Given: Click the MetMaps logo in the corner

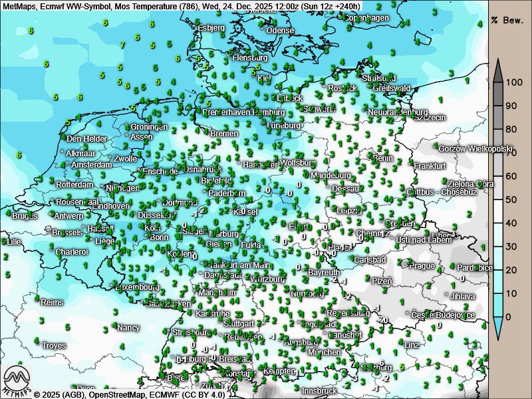Looking at the screenshot, I should [x=17, y=380].
